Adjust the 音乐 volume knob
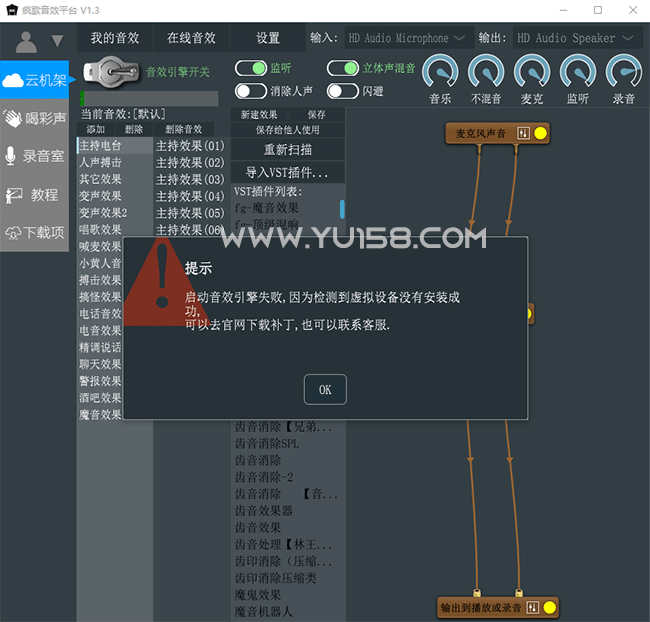Viewport: 650px width, 622px height. [x=440, y=72]
